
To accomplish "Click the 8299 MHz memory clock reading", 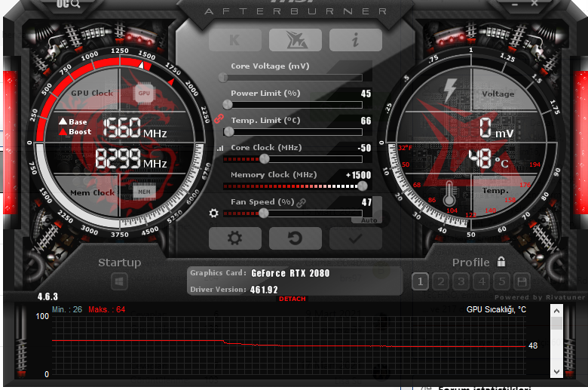I will pos(131,158).
